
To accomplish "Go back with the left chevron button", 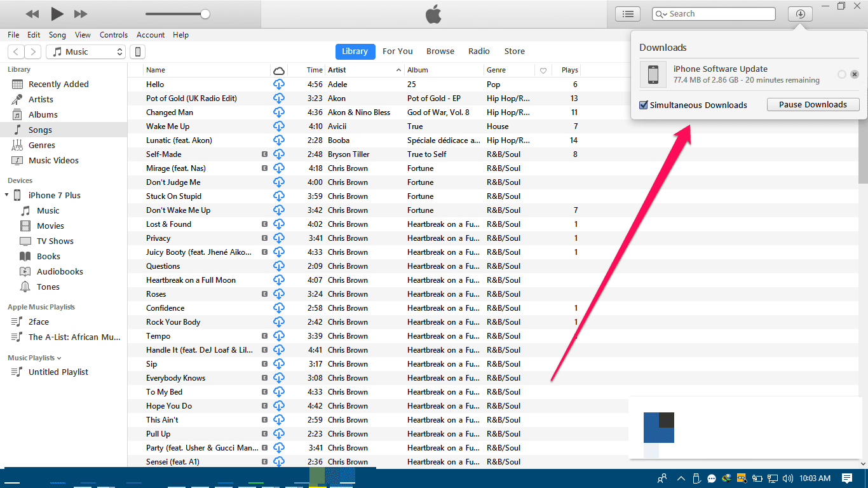I will pos(16,52).
